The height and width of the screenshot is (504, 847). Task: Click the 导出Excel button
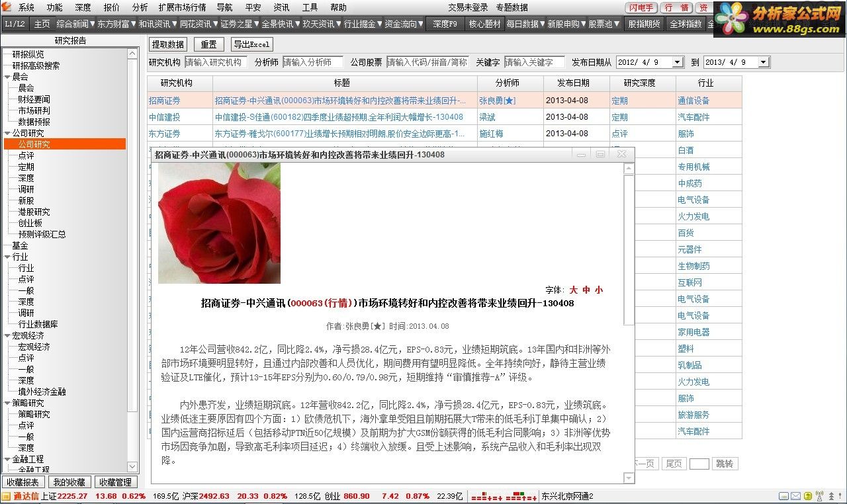[x=251, y=44]
